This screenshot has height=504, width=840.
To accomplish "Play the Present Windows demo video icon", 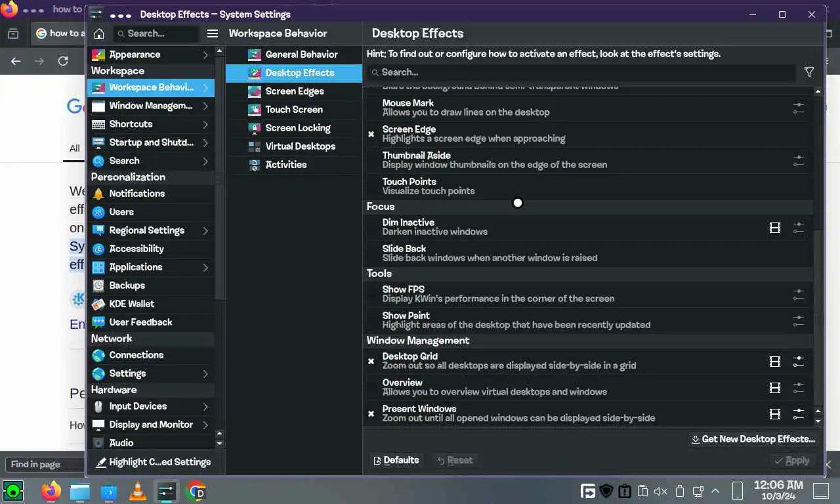I will [x=775, y=414].
